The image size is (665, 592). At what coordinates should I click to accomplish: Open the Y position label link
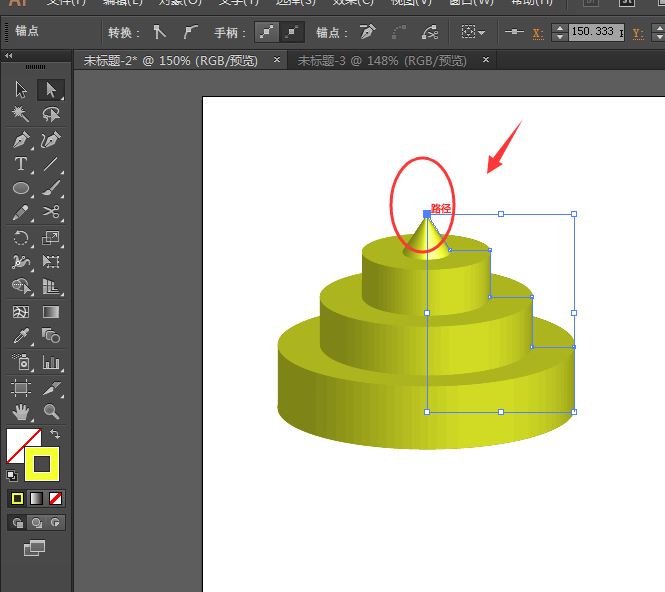coord(638,33)
